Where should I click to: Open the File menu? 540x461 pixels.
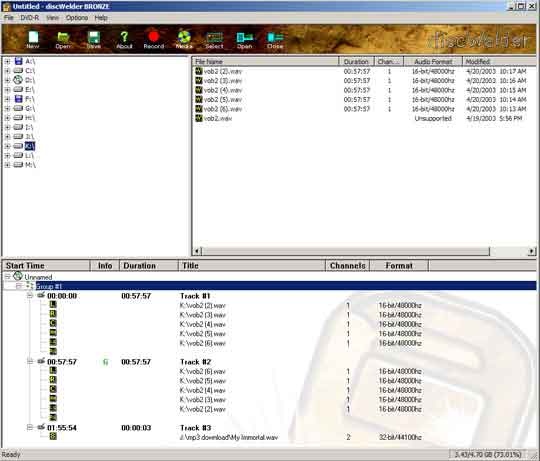(x=9, y=18)
